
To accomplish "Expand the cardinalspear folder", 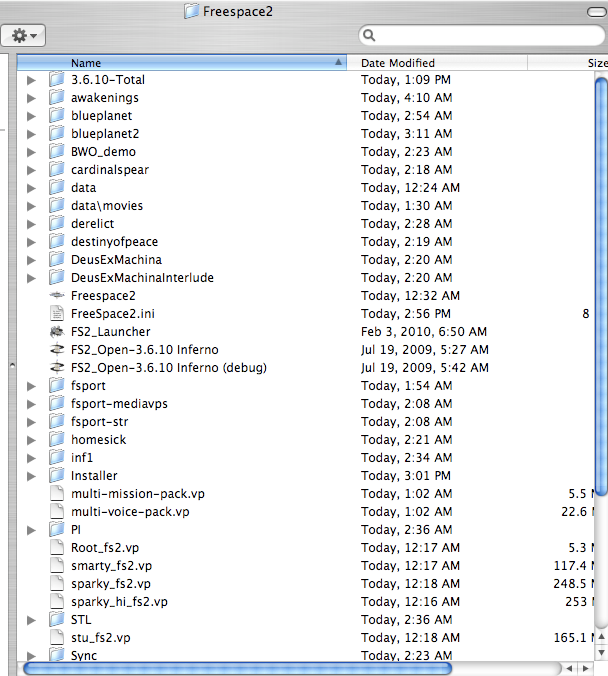I will point(31,170).
